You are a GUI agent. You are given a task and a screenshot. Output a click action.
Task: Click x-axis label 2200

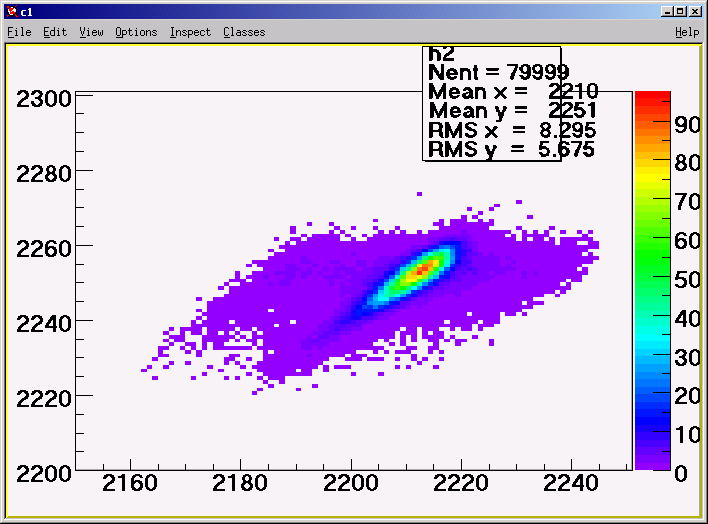(351, 483)
